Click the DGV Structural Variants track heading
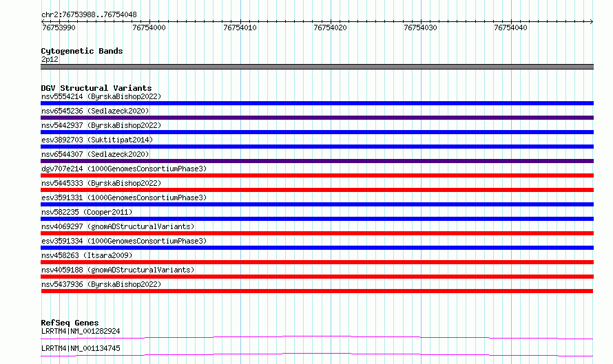Viewport: 613px width, 364px height. pyautogui.click(x=96, y=88)
